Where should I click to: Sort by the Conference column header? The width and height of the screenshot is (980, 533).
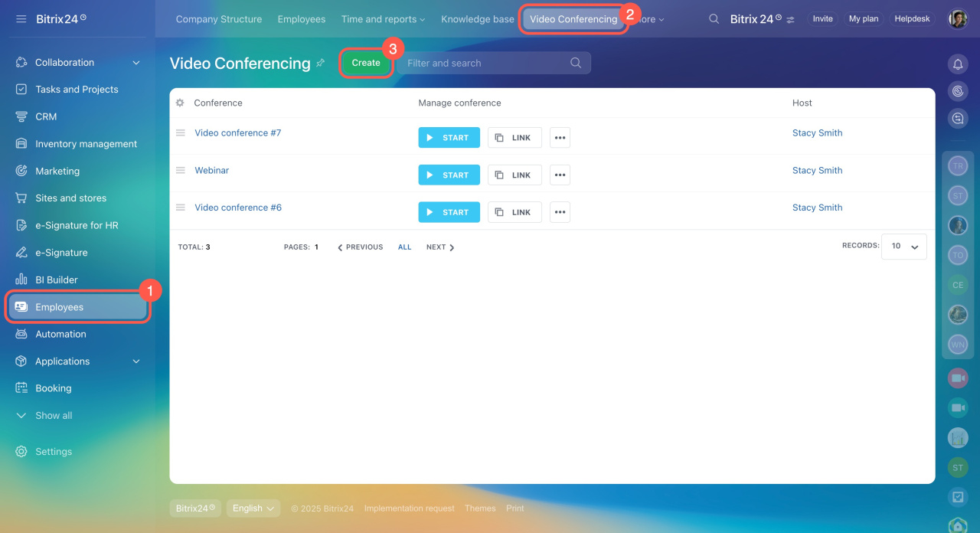[218, 103]
